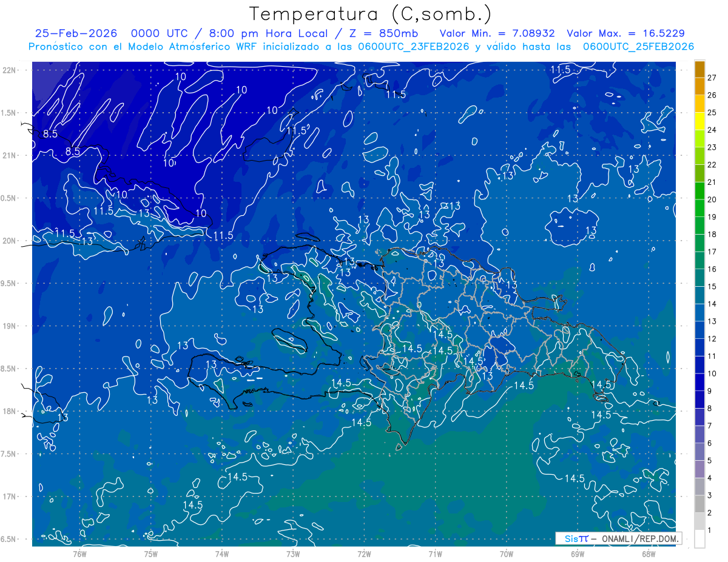This screenshot has width=728, height=562.
Task: Click color scale label "22"
Action: (x=712, y=165)
